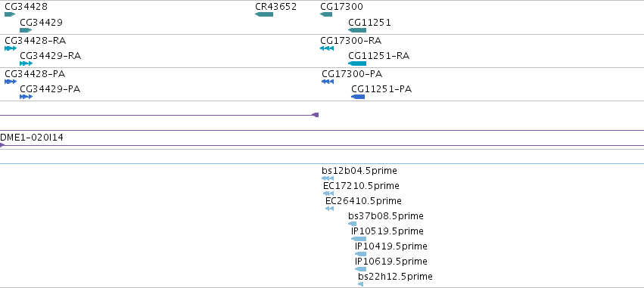644x288 pixels.
Task: Click the bs37b08.5prime EST glyph
Action: 353,224
